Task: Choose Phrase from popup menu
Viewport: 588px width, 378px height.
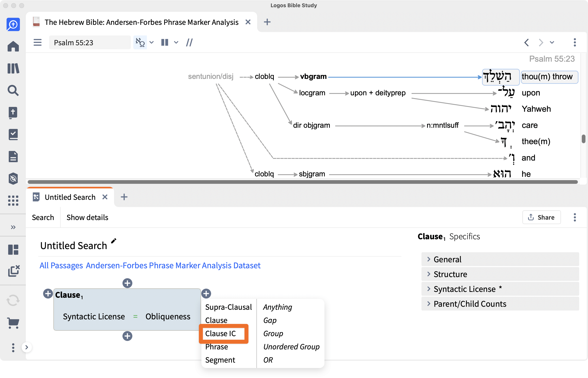Action: pos(216,347)
